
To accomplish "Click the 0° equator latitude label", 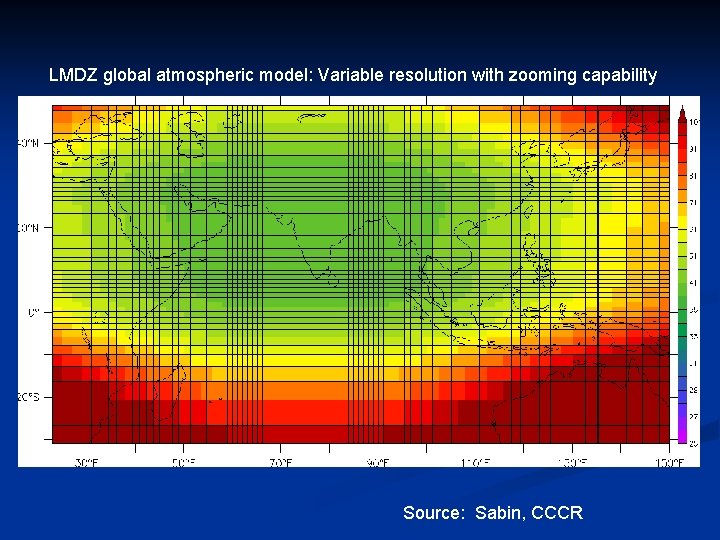I will (34, 313).
